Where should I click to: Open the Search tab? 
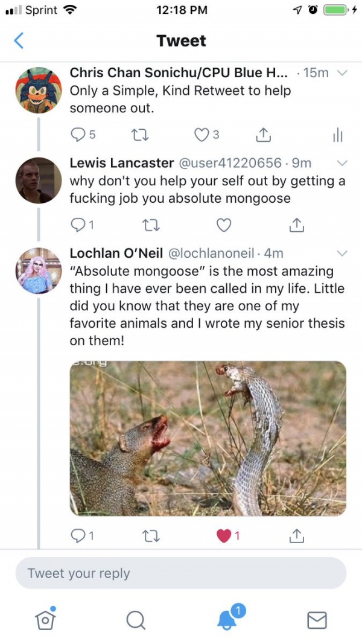click(x=135, y=620)
